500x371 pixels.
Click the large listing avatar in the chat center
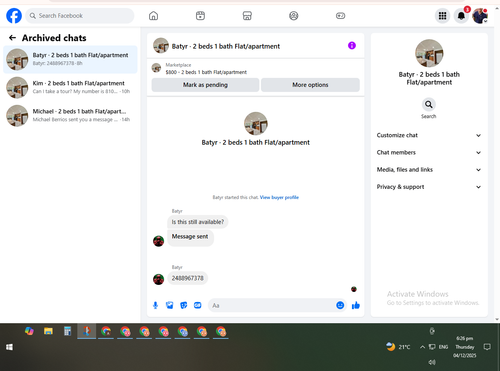coord(256,124)
